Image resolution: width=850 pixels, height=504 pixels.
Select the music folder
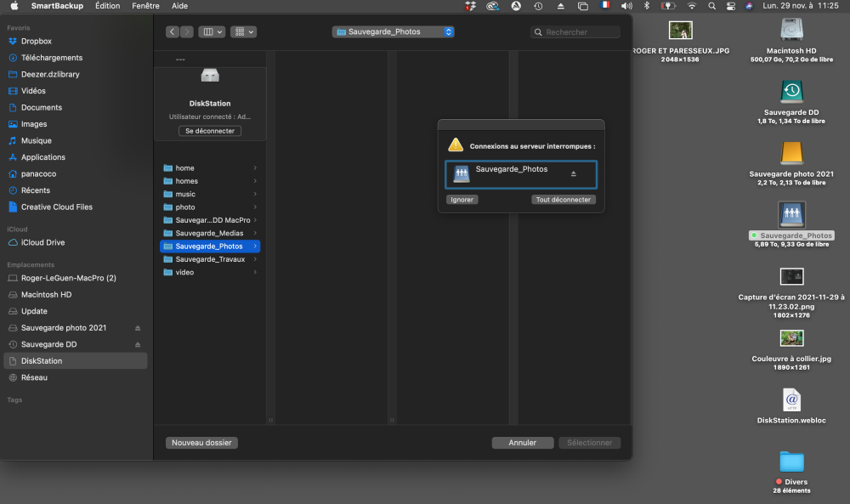(210, 194)
